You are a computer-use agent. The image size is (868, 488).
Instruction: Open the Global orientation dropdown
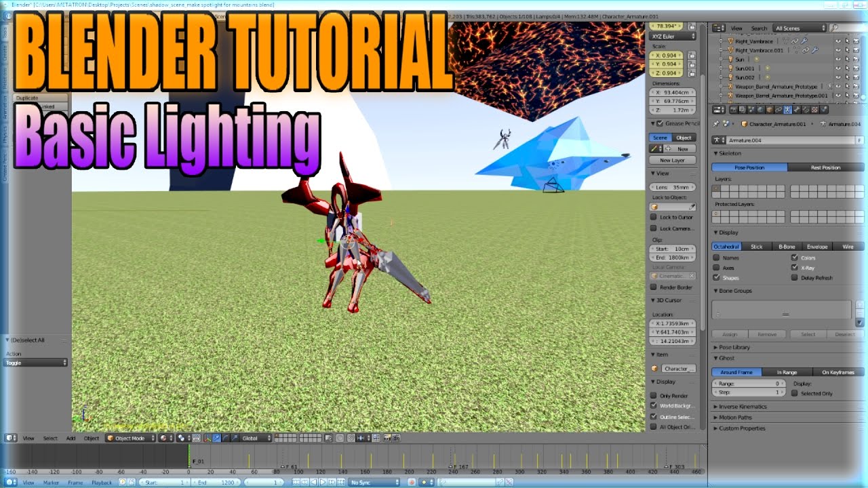pyautogui.click(x=255, y=438)
